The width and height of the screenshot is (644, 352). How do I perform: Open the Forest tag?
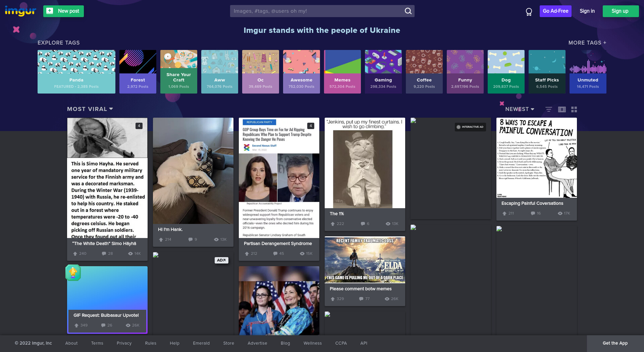(138, 72)
